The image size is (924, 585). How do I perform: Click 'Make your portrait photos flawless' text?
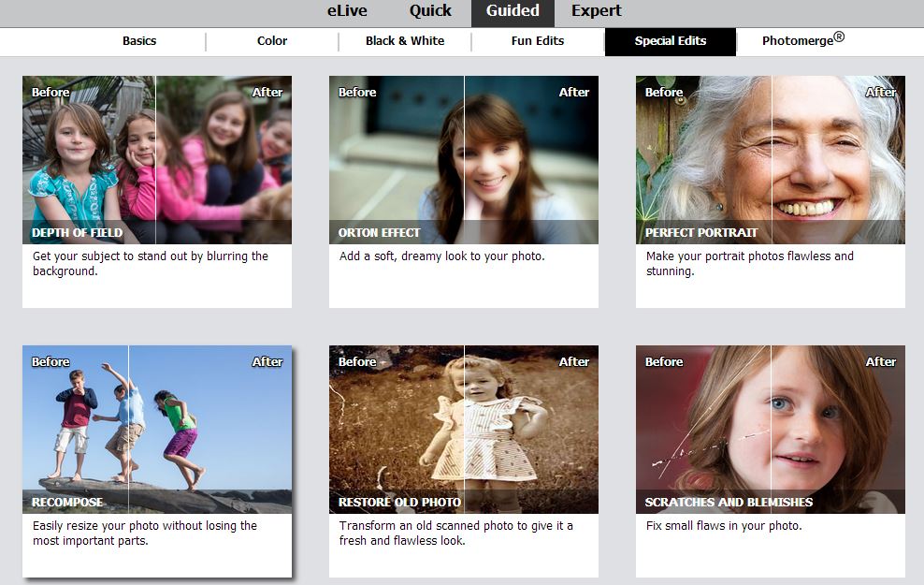pos(749,264)
